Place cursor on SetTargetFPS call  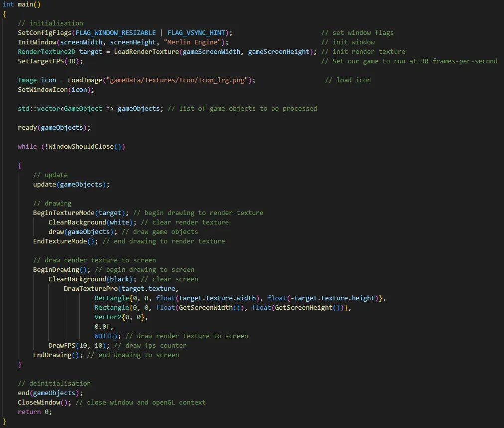coord(41,61)
